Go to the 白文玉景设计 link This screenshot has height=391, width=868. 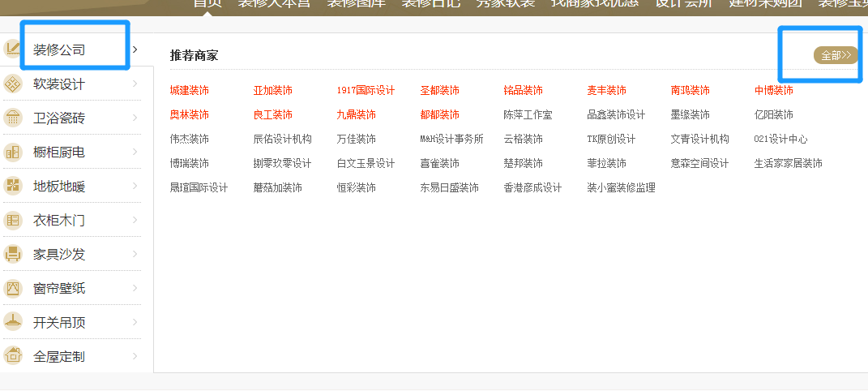point(366,163)
